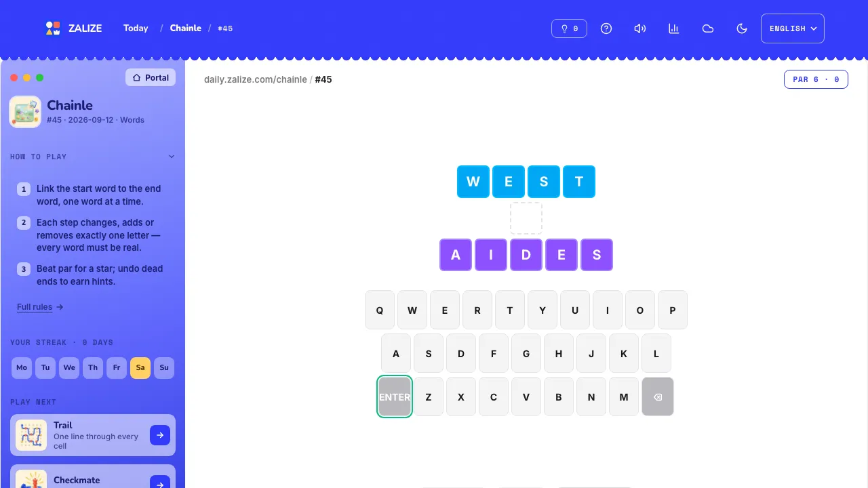The height and width of the screenshot is (488, 868).
Task: Tap the L key on the keyboard
Action: click(x=656, y=353)
